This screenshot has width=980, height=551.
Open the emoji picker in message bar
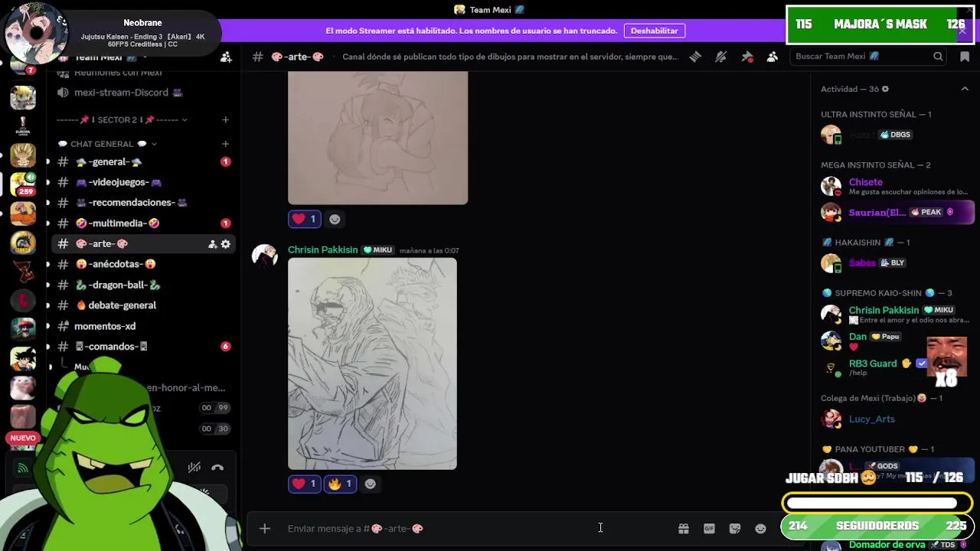760,528
